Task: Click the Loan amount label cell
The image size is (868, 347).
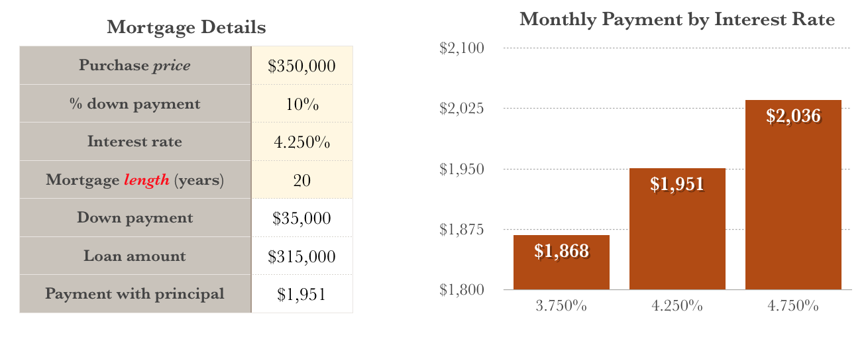Action: pyautogui.click(x=135, y=256)
